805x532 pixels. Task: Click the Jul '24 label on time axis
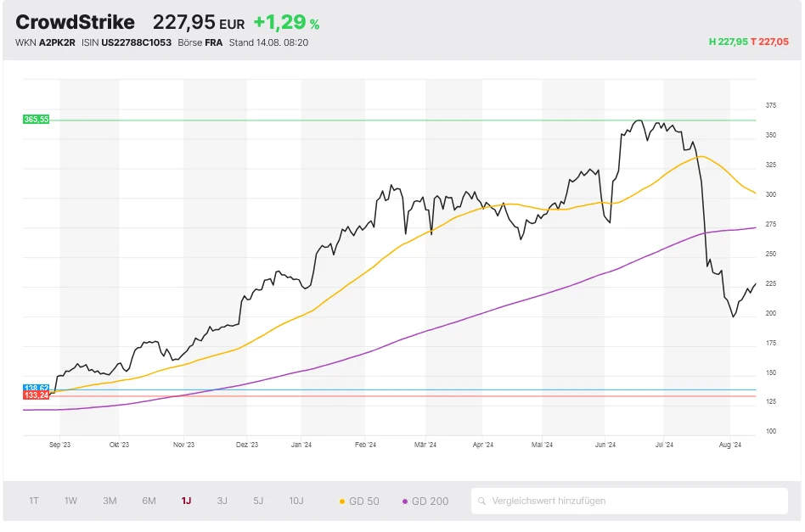(664, 444)
